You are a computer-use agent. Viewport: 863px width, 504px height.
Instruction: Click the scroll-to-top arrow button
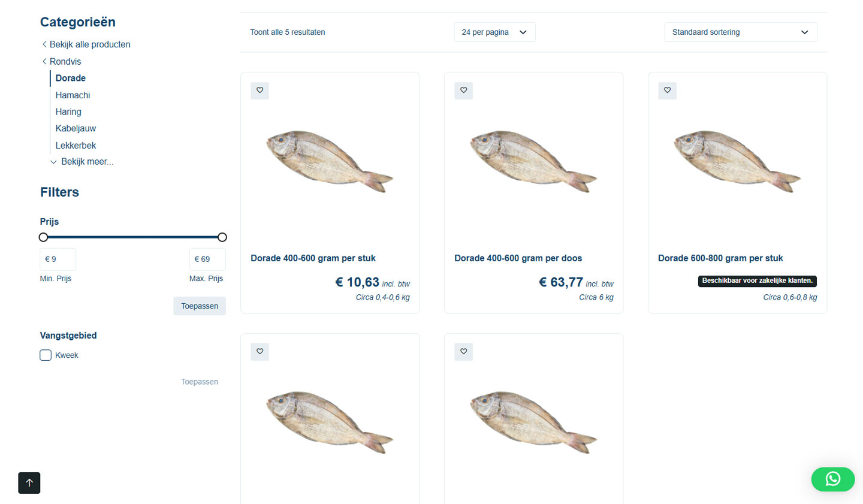point(29,483)
